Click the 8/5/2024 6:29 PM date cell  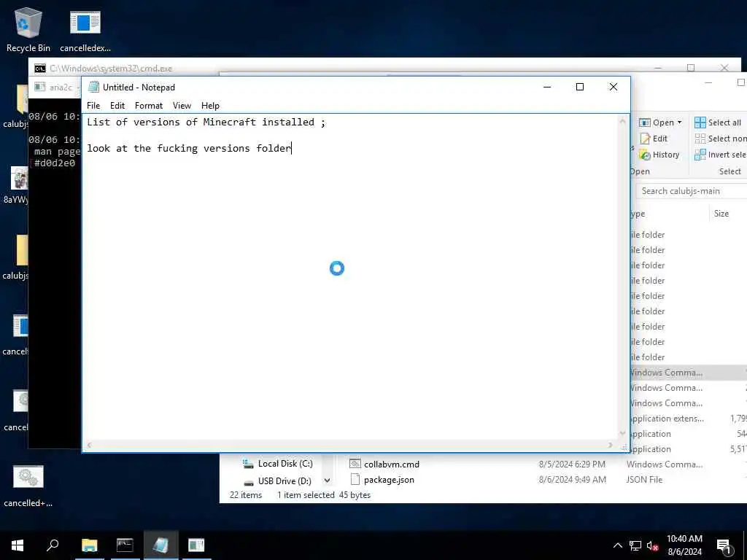[x=572, y=464]
